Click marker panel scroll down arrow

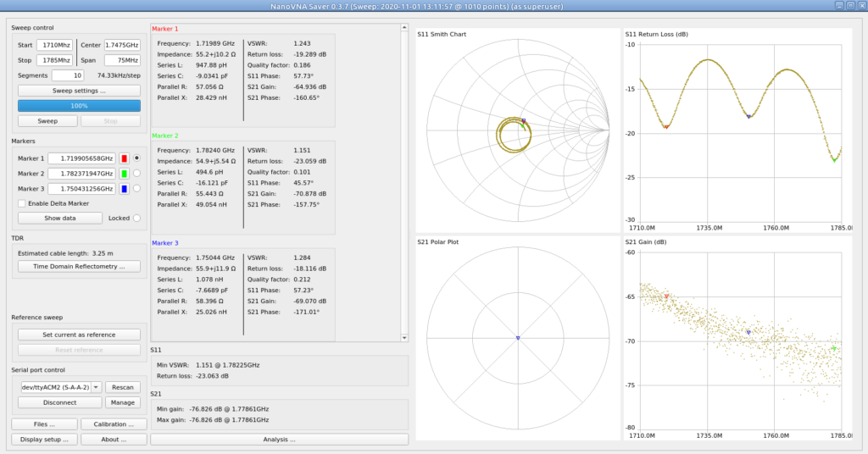click(404, 337)
